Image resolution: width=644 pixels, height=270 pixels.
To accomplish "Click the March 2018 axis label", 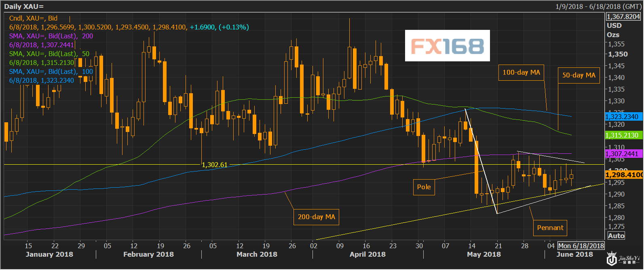I will tap(257, 254).
